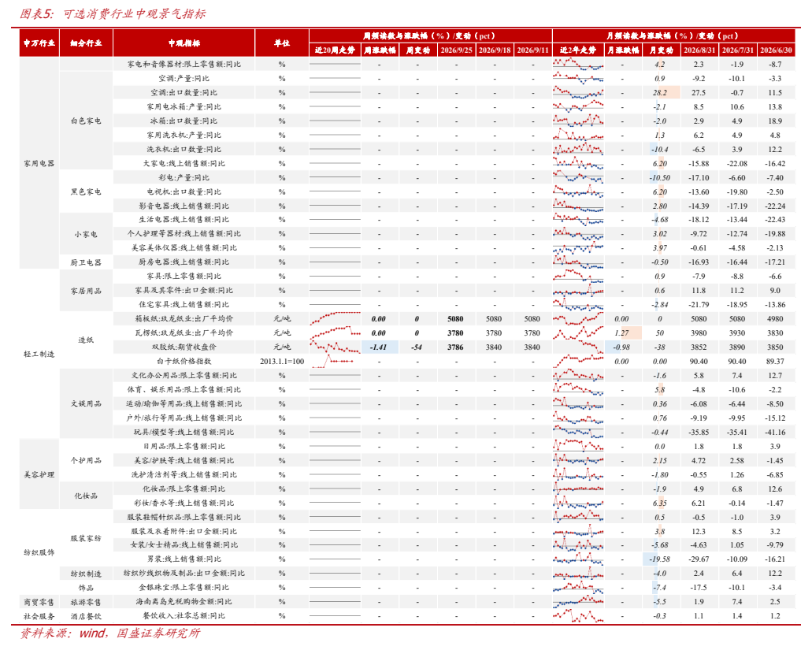Click the 2026/9/25 date column header
Screen dimensions: 812x650
(456, 50)
